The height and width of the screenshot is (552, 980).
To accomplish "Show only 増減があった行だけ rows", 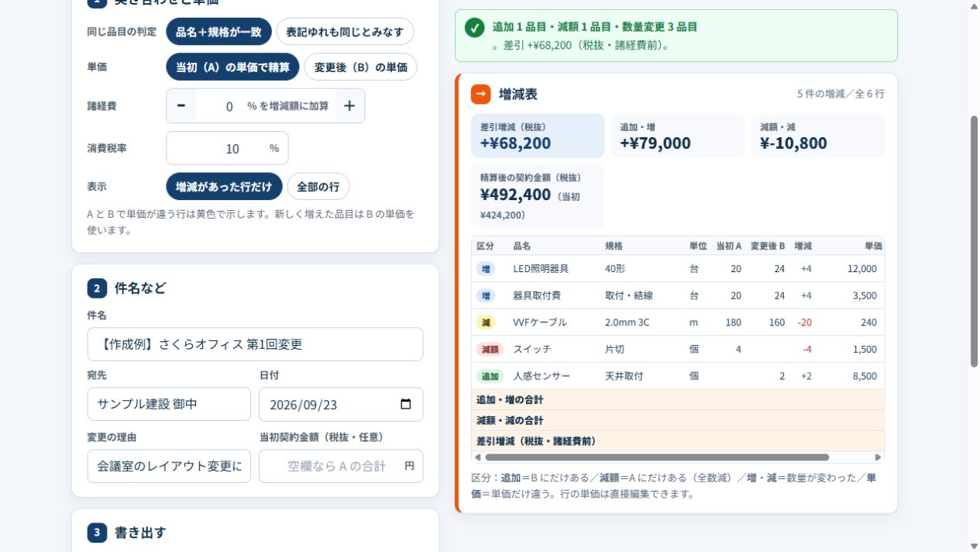I will point(224,186).
